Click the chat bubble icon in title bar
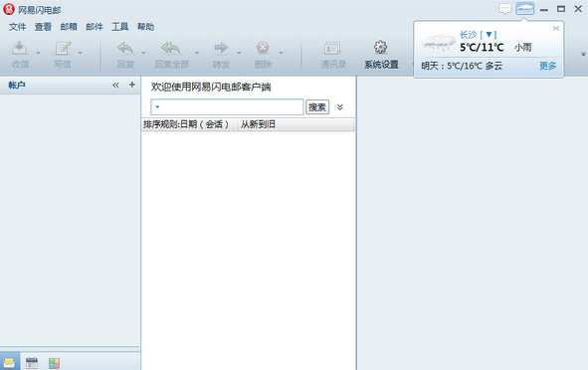This screenshot has height=370, width=588. click(504, 9)
